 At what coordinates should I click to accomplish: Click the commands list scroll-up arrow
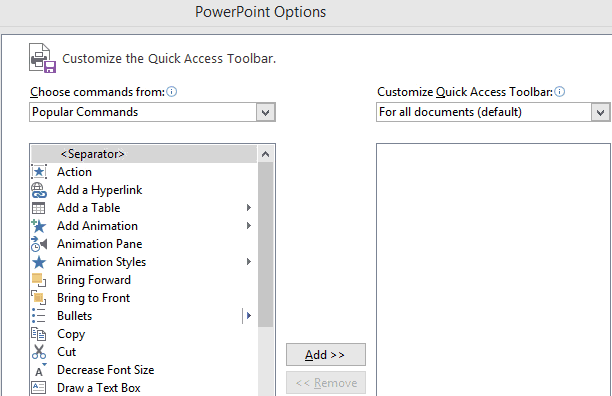265,154
